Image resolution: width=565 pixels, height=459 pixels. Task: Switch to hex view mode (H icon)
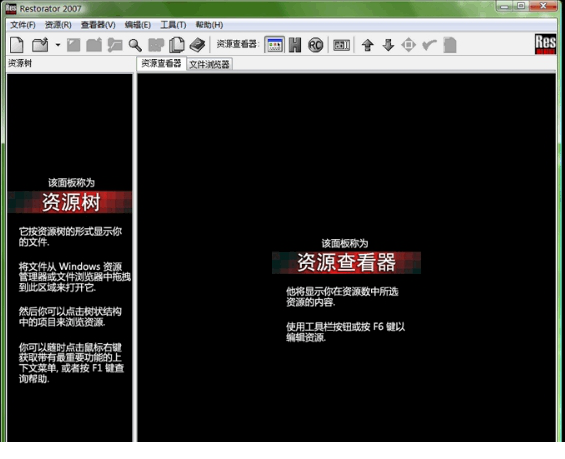tap(295, 45)
